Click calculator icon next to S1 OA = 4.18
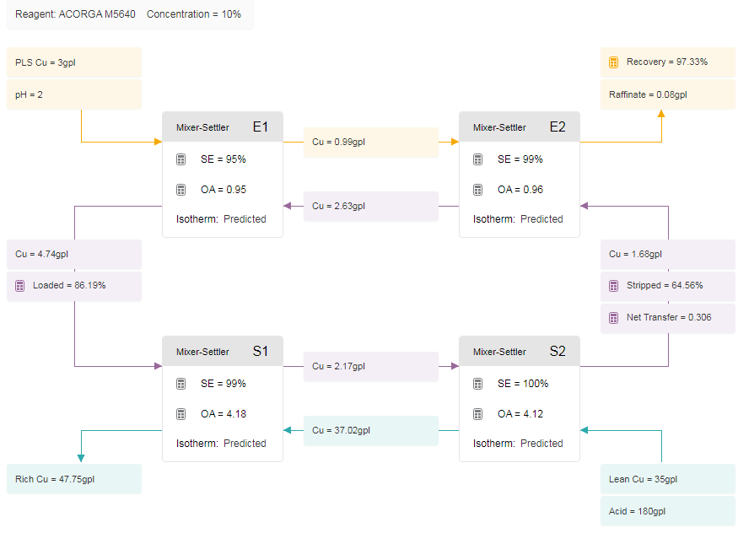Image resolution: width=738 pixels, height=560 pixels. [x=180, y=414]
